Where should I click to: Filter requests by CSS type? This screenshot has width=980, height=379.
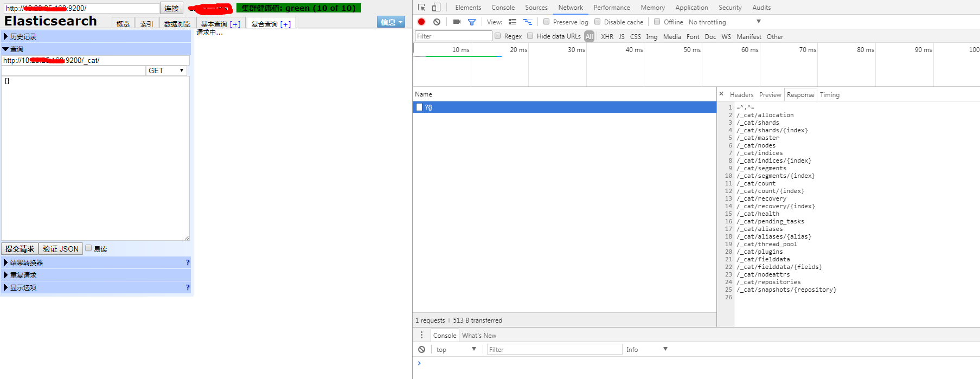click(635, 36)
